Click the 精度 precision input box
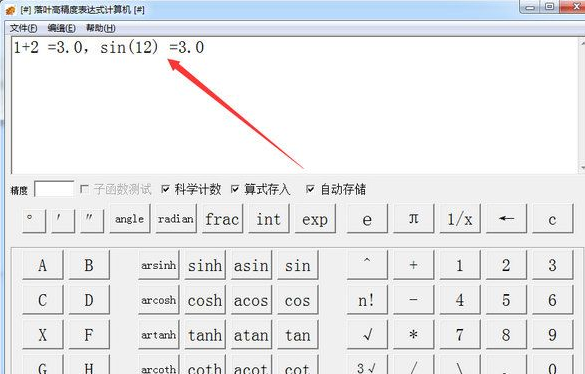The height and width of the screenshot is (374, 585). [x=54, y=189]
